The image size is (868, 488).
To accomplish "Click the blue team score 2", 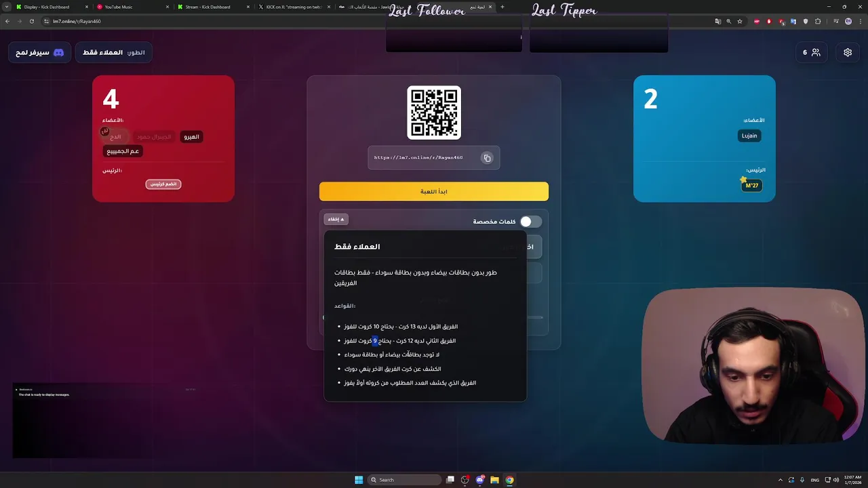I will [x=650, y=100].
